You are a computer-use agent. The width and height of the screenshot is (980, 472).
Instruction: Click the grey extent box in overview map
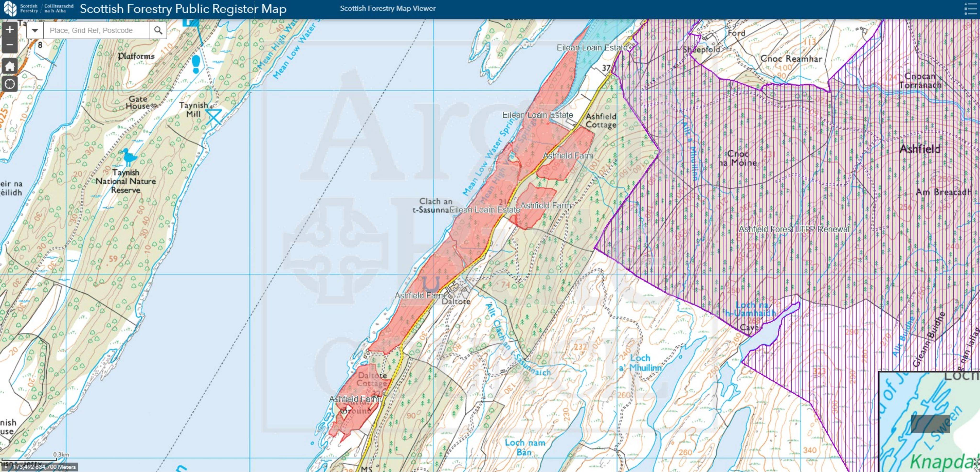930,424
